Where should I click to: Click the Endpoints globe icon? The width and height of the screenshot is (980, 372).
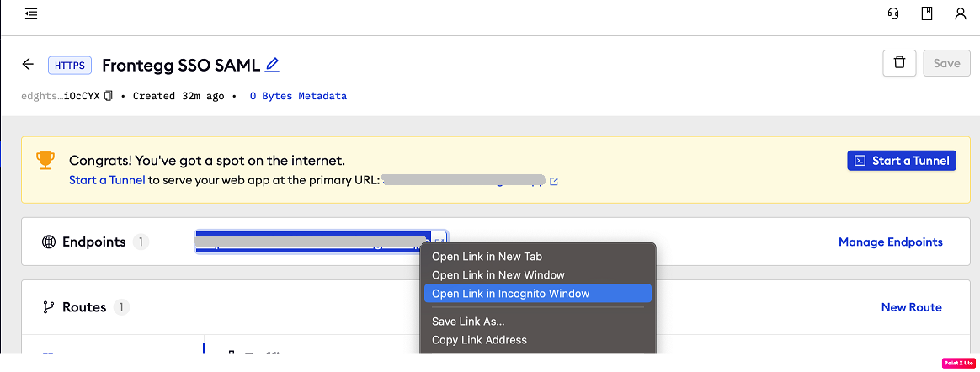click(x=49, y=242)
